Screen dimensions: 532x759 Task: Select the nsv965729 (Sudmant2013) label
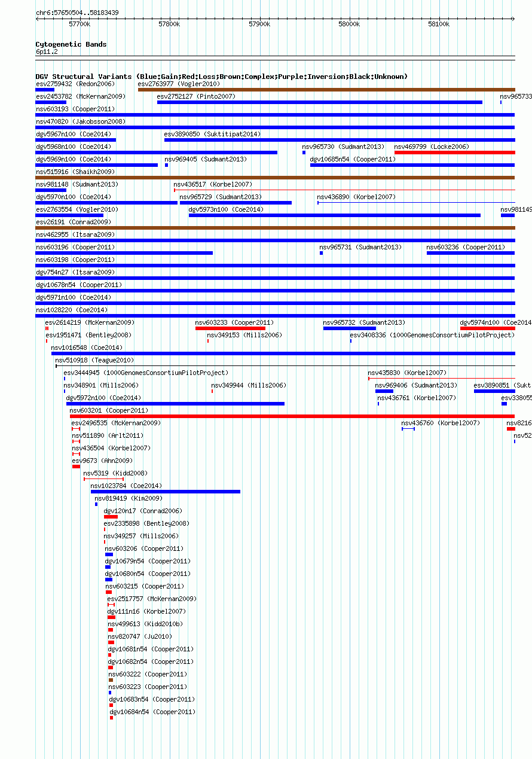[x=221, y=197]
